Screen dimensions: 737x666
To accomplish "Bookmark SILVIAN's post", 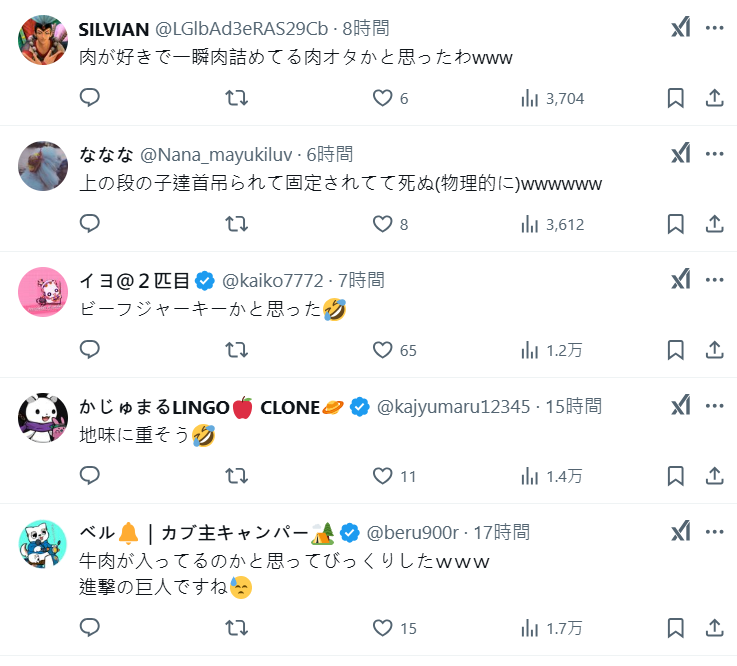I will [676, 98].
